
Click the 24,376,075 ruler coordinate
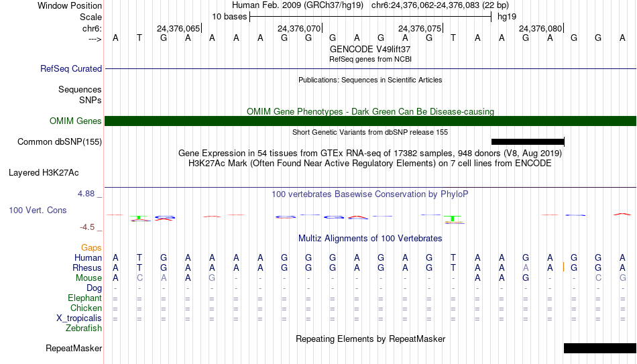point(420,28)
